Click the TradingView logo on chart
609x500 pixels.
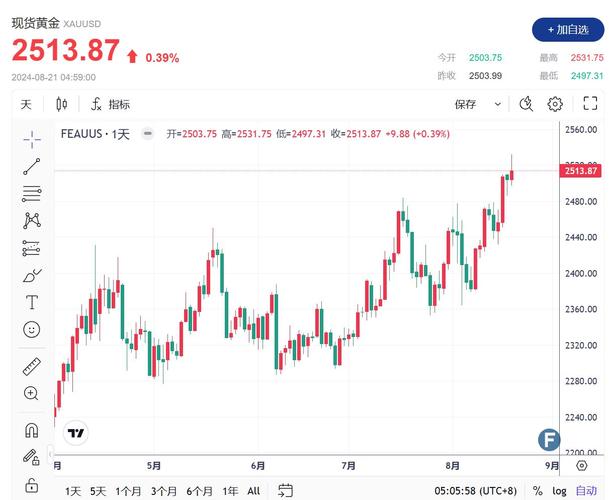click(x=75, y=433)
